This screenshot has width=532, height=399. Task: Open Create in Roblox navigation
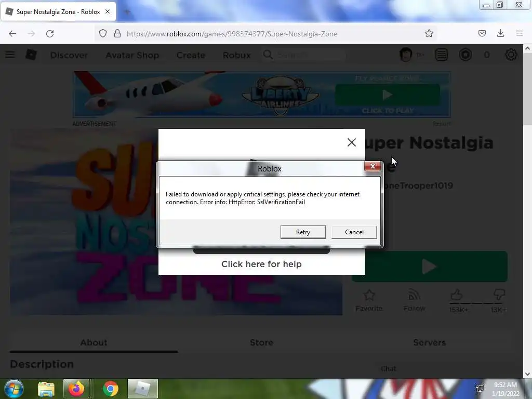[x=191, y=55]
